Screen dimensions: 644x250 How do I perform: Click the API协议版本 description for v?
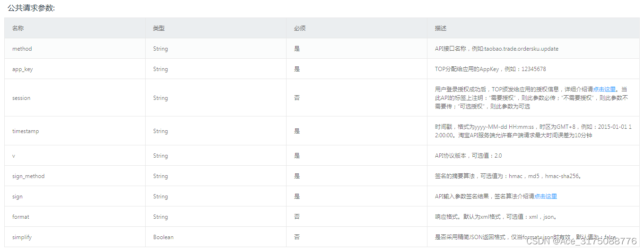(469, 156)
